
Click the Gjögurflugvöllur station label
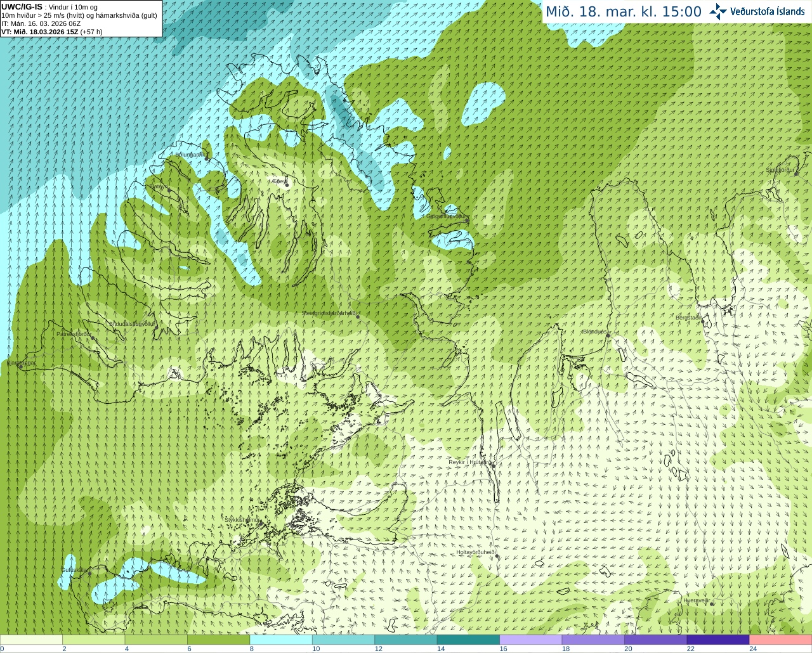[x=446, y=216]
